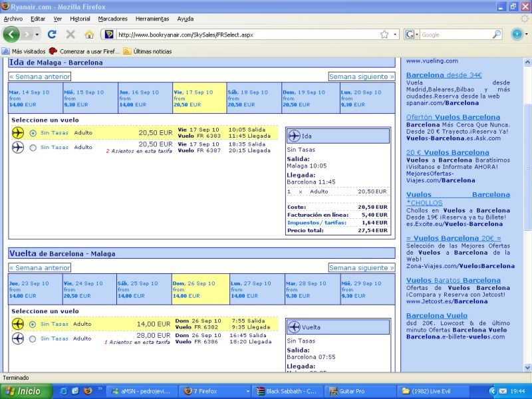Open the Vuelos Baratos Barcelona ad
The image size is (532, 399).
[454, 281]
